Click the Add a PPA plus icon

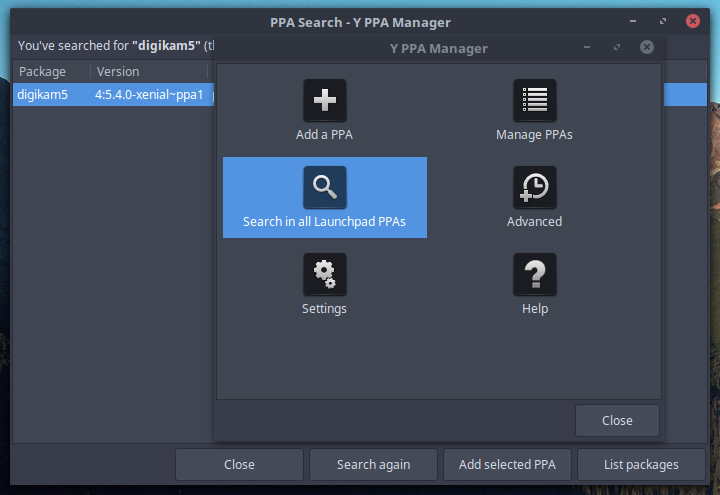(x=325, y=101)
